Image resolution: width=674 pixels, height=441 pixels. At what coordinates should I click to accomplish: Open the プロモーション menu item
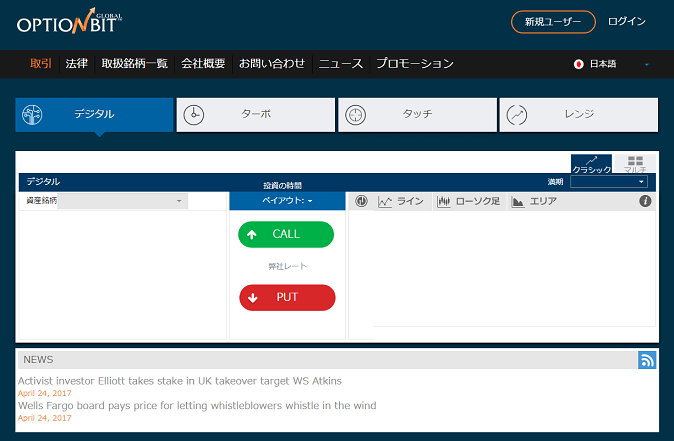[x=415, y=64]
